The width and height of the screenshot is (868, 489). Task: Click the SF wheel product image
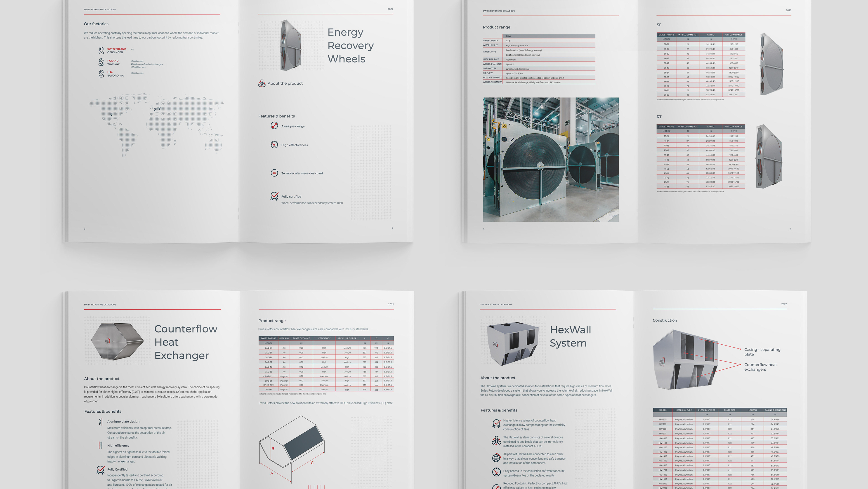coord(772,64)
